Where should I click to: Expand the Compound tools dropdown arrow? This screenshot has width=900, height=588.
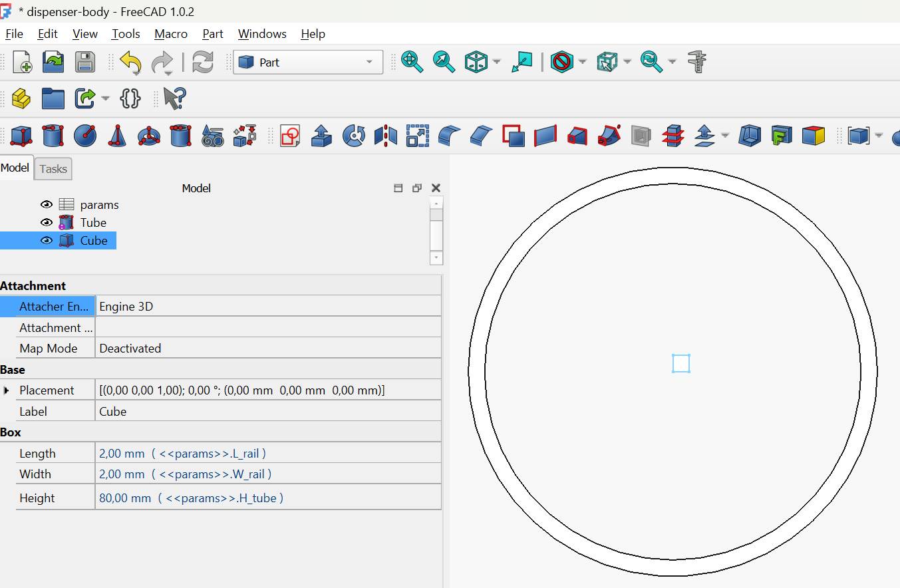tap(879, 136)
